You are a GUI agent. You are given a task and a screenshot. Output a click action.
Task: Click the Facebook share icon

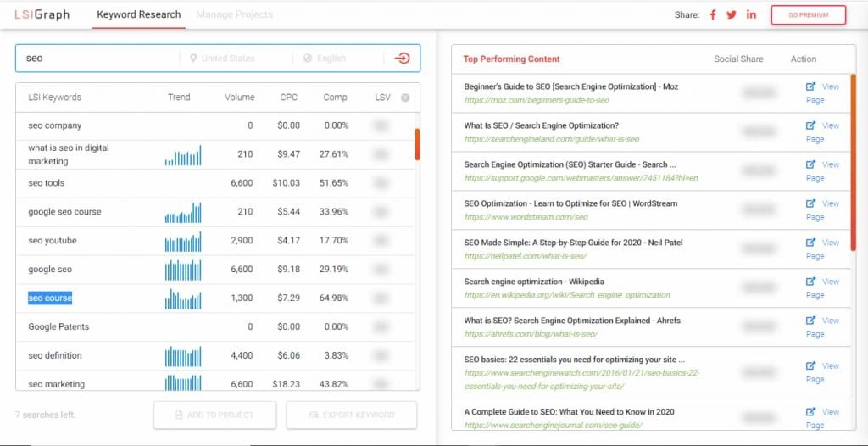tap(713, 15)
